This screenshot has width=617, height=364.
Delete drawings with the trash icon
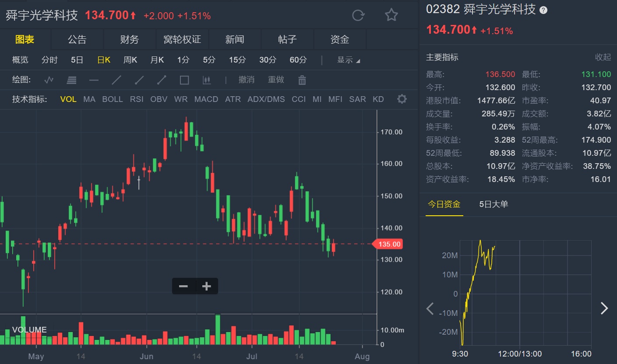click(302, 80)
